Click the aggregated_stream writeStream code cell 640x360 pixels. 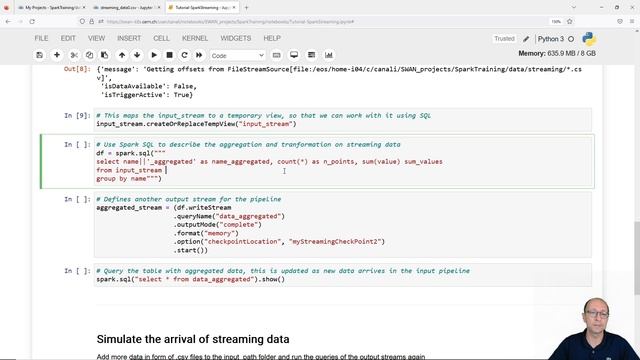pyautogui.click(x=343, y=225)
